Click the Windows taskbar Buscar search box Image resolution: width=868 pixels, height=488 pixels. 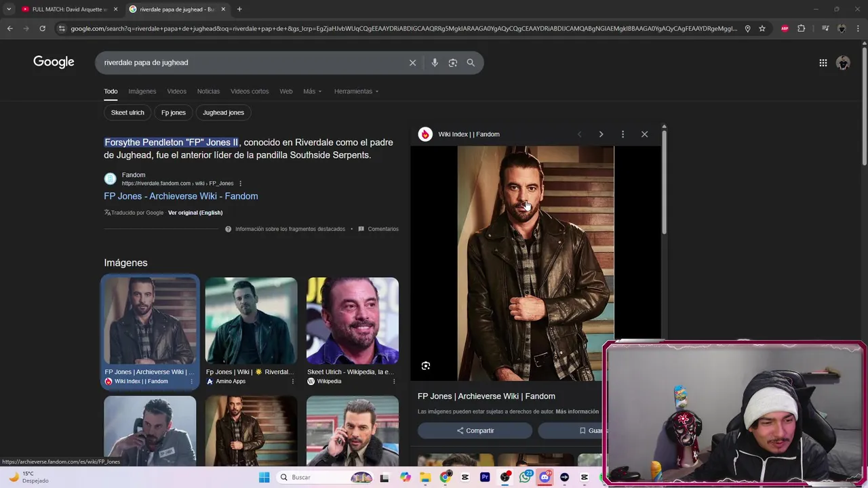(325, 477)
